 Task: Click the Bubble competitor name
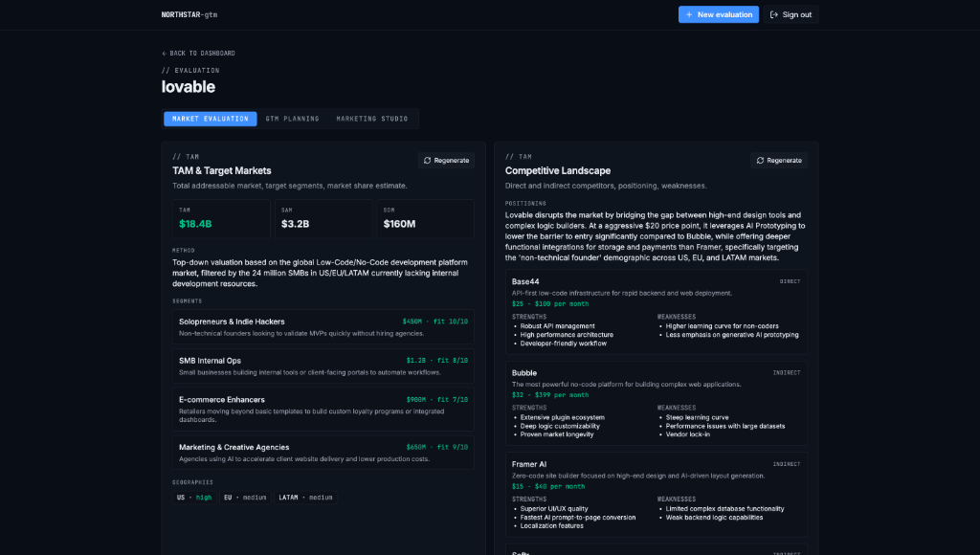coord(524,373)
